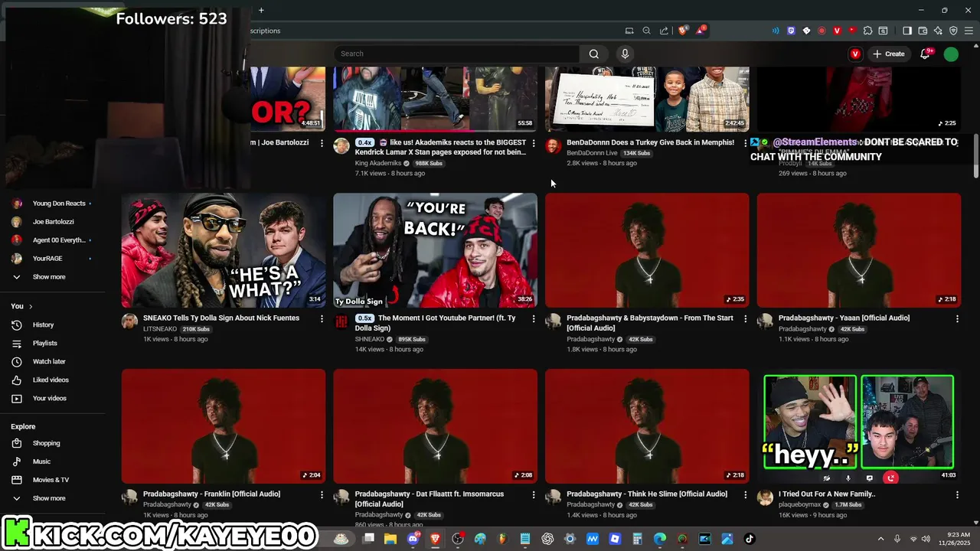Click the zoom magnifier icon in address bar

[646, 31]
